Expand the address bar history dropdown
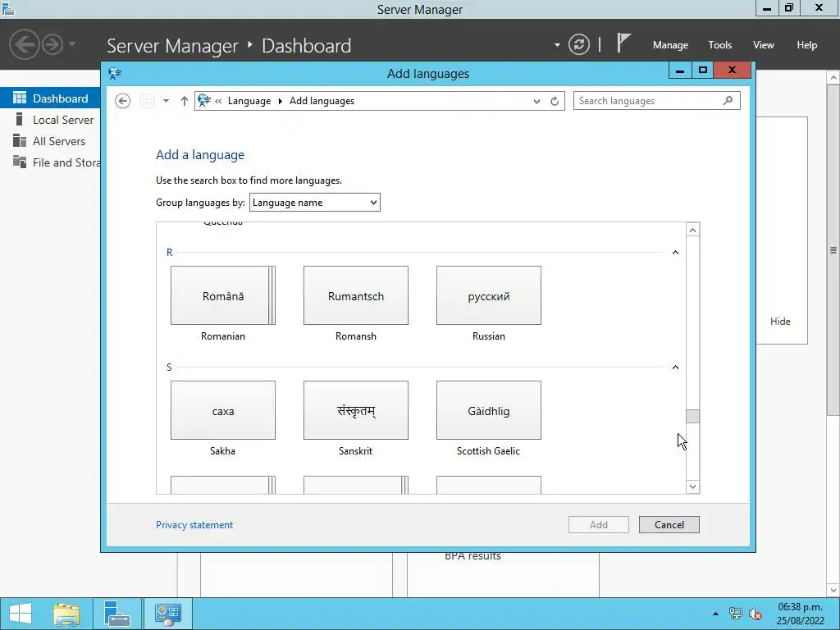The width and height of the screenshot is (840, 630). tap(536, 101)
